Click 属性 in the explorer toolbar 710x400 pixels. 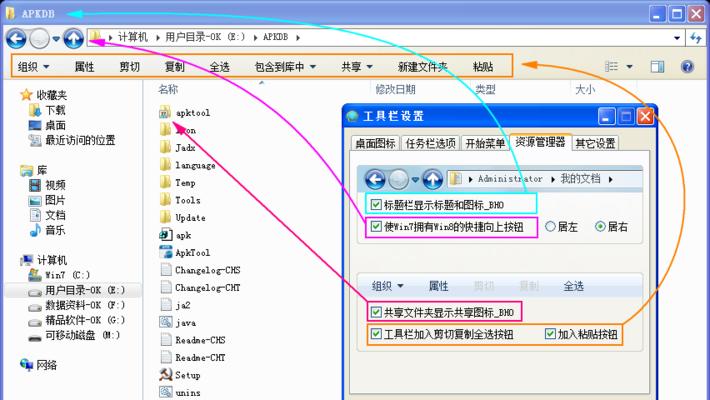click(x=84, y=67)
